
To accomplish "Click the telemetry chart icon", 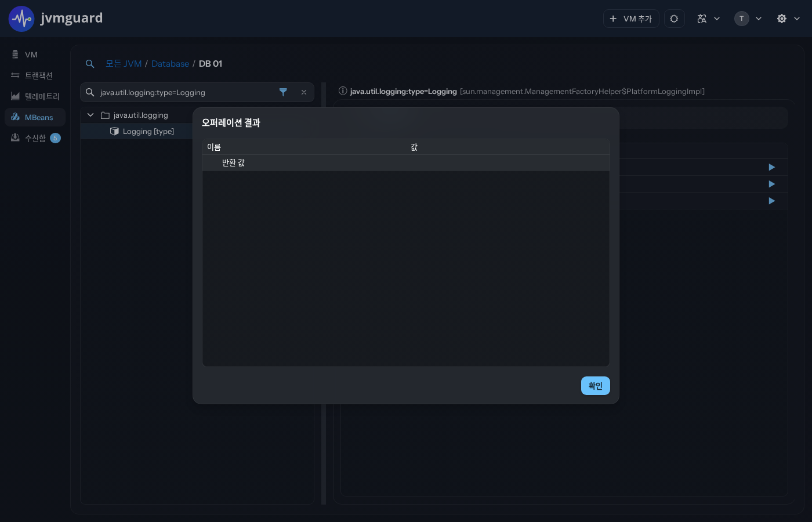I will pyautogui.click(x=15, y=96).
